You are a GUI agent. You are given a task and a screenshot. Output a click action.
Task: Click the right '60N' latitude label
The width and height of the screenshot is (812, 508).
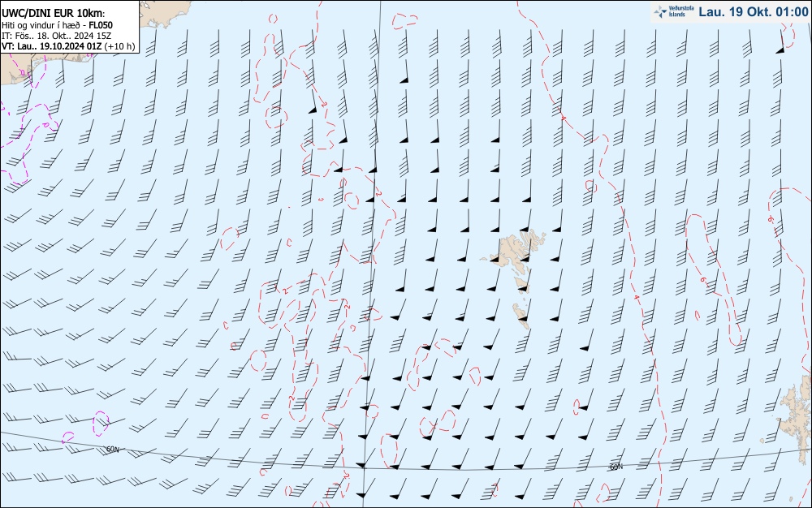pos(615,467)
